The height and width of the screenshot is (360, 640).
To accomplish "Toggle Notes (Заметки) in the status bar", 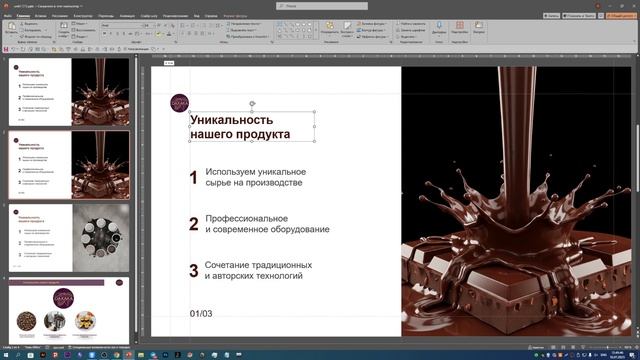I will [x=536, y=347].
